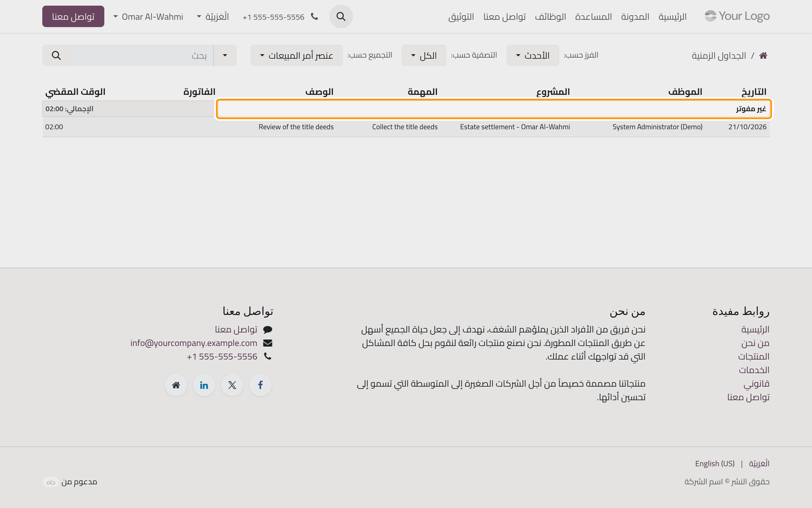This screenshot has height=508, width=812.
Task: Click the header phone number +1 555-555-5556
Action: click(x=274, y=17)
